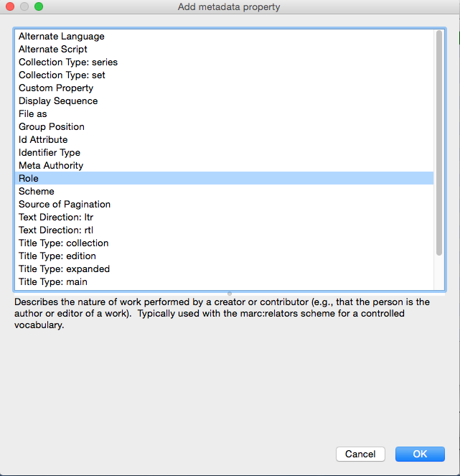Choose the Display Sequence property
460x476 pixels.
pos(57,101)
